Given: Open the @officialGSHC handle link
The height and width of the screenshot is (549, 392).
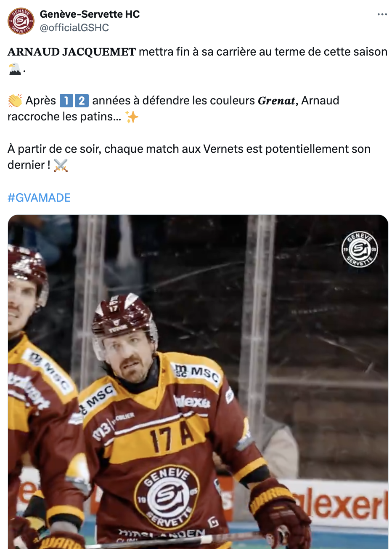Looking at the screenshot, I should (x=74, y=28).
